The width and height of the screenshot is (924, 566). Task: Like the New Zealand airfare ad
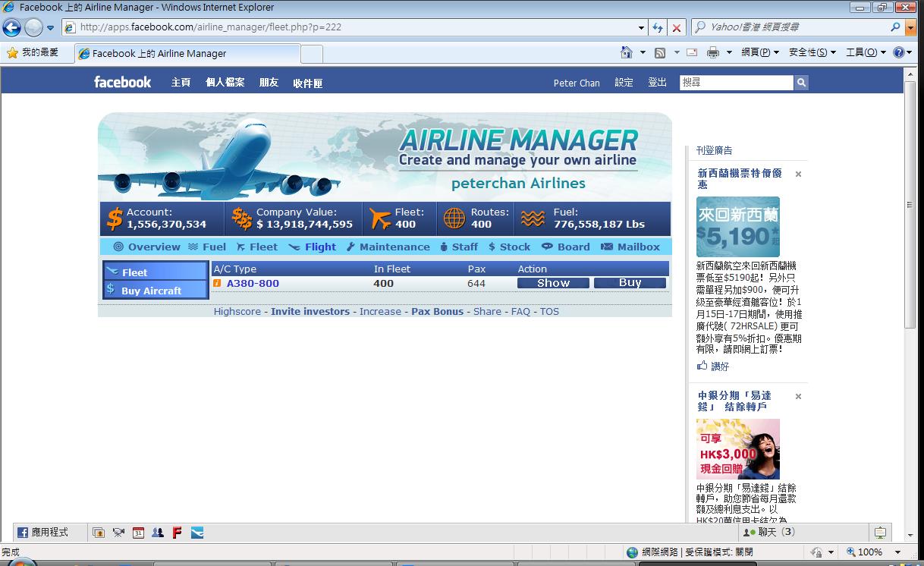click(713, 366)
